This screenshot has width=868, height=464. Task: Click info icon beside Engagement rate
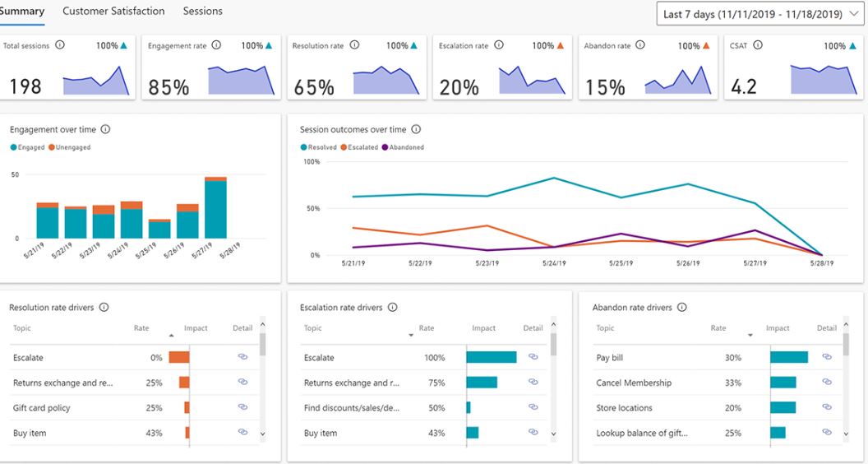coord(216,45)
